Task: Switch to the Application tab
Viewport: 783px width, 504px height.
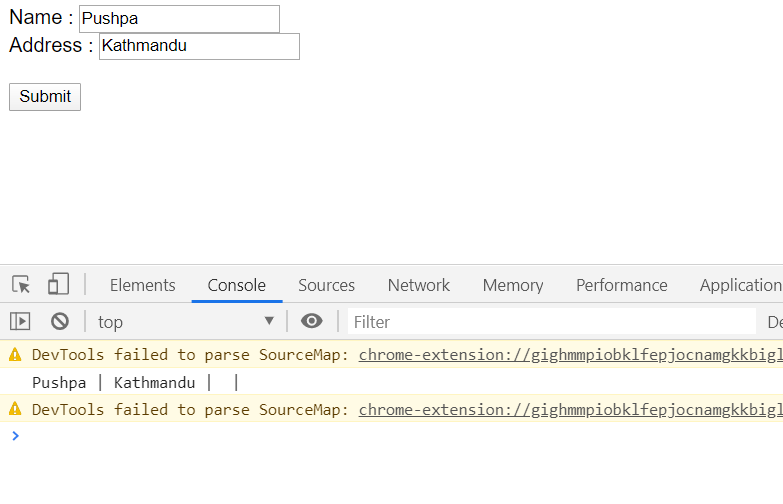Action: (x=741, y=285)
